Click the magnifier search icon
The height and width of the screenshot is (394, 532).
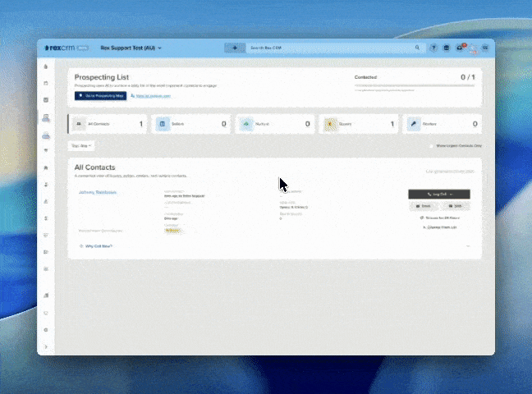tap(417, 48)
